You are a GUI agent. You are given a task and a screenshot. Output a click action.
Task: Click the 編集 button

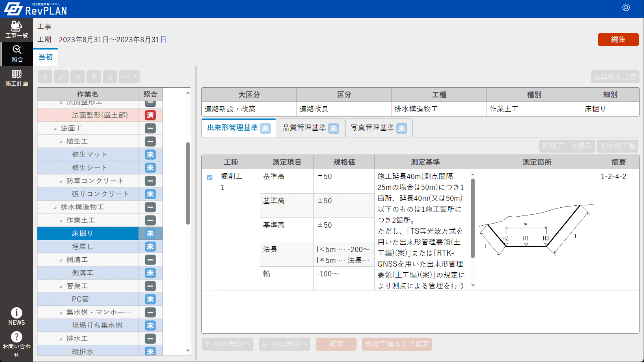coord(618,39)
